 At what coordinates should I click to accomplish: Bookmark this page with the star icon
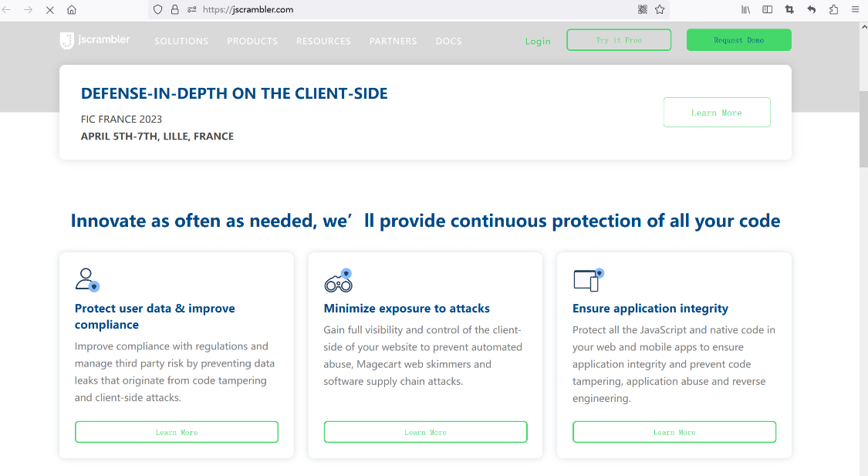(x=660, y=9)
